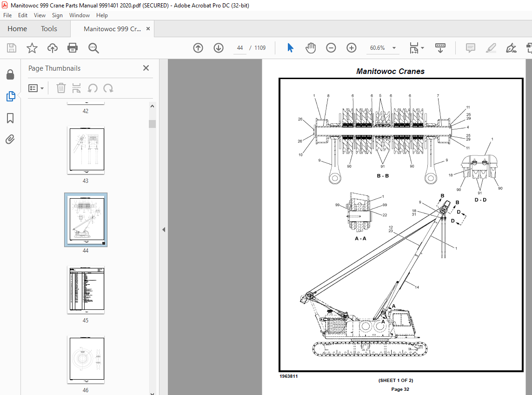
Task: Close the Manitowoc document tab
Action: (x=148, y=29)
